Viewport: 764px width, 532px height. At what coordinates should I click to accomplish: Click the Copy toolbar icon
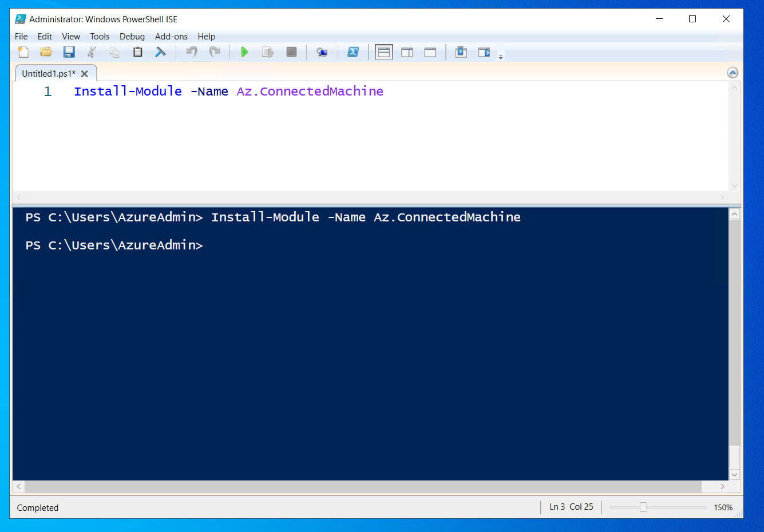[114, 52]
